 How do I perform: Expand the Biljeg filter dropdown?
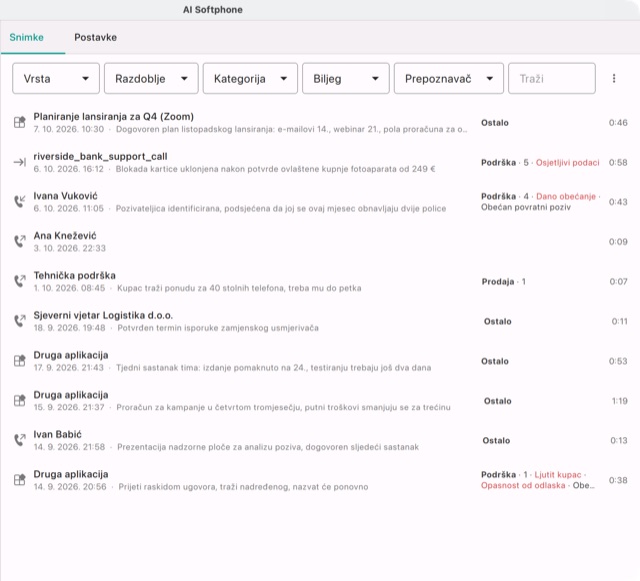(346, 78)
